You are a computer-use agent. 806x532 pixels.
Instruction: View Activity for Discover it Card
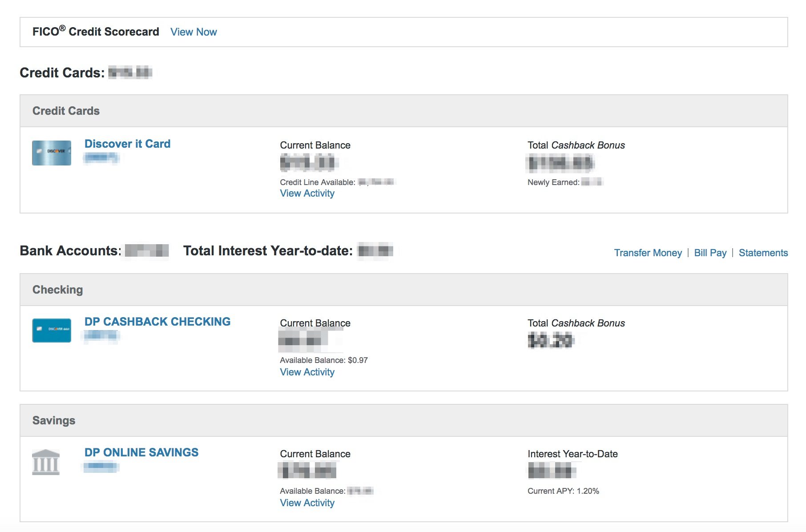[307, 193]
